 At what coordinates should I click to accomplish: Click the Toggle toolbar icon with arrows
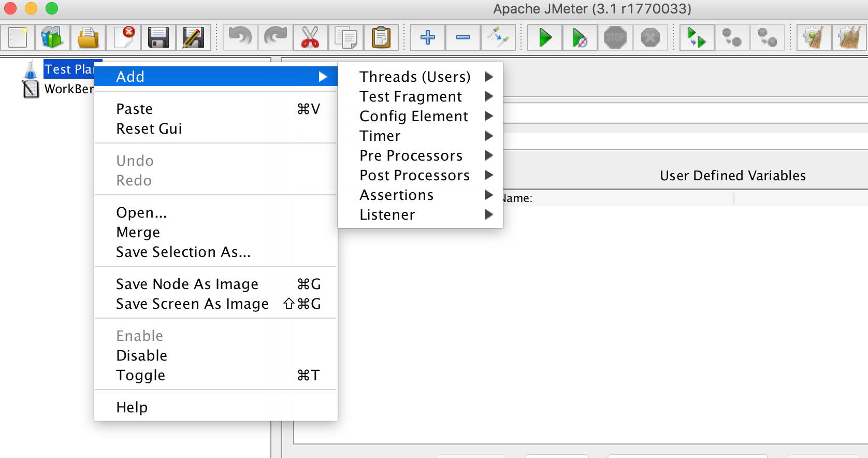coord(498,37)
